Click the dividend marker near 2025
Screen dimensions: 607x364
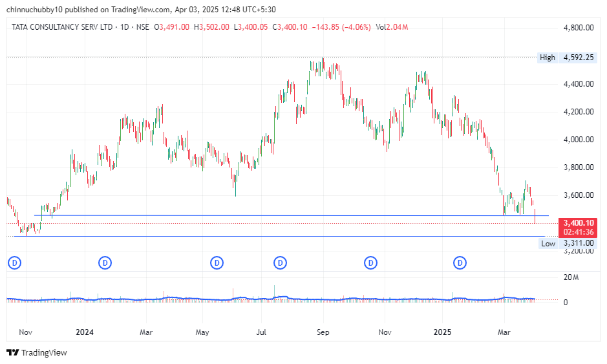pos(460,263)
